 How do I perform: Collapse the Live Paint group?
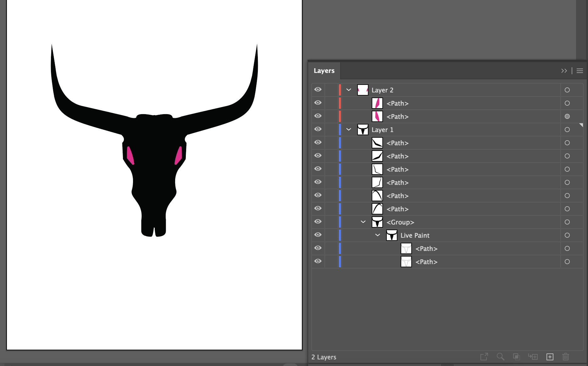[377, 235]
